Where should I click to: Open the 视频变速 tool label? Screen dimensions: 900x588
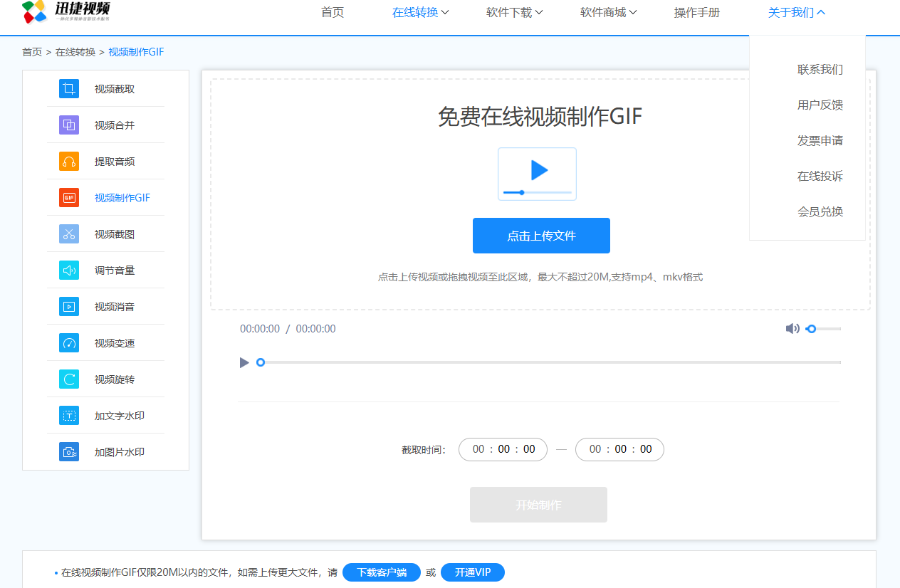(115, 343)
